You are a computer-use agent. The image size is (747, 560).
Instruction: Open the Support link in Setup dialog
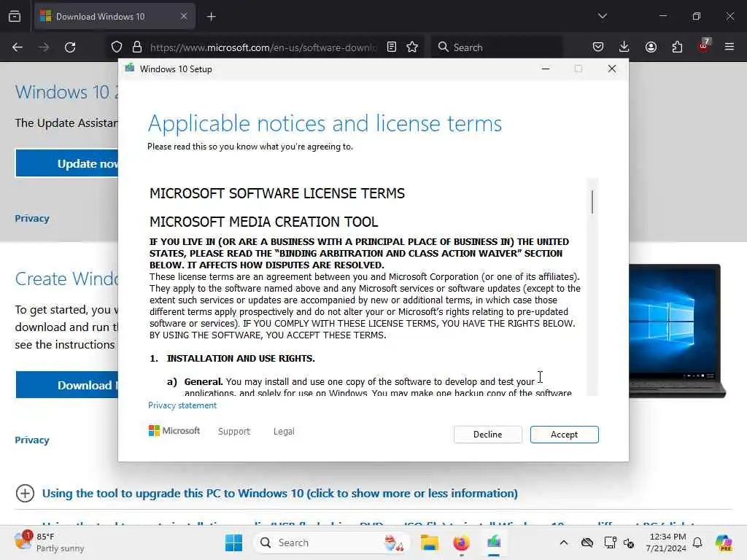[234, 431]
